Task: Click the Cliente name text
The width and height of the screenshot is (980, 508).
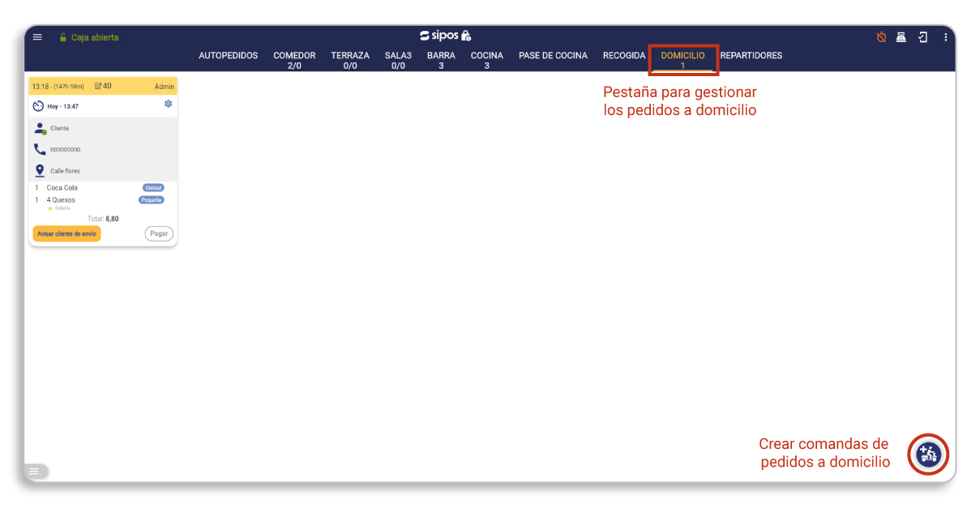Action: click(60, 128)
